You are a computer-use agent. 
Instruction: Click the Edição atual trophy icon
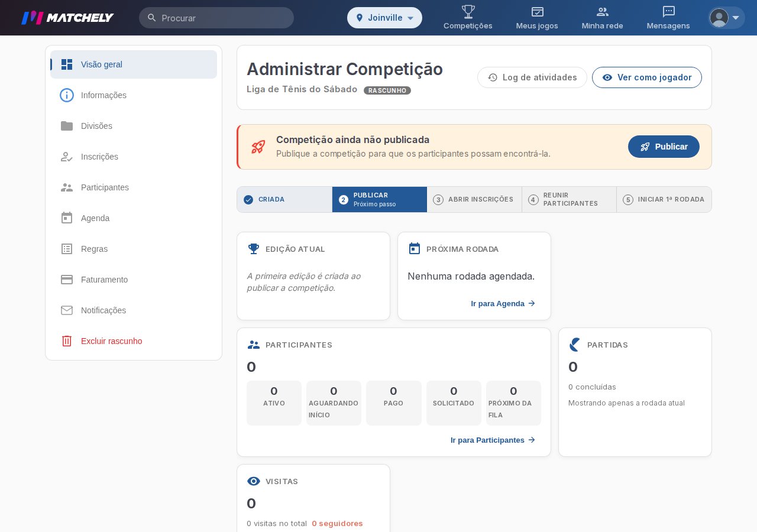(254, 249)
